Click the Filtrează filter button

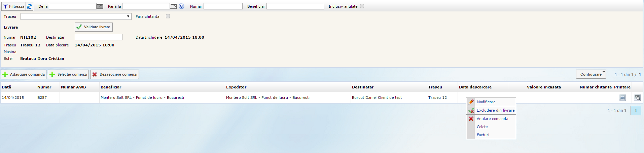tap(14, 6)
